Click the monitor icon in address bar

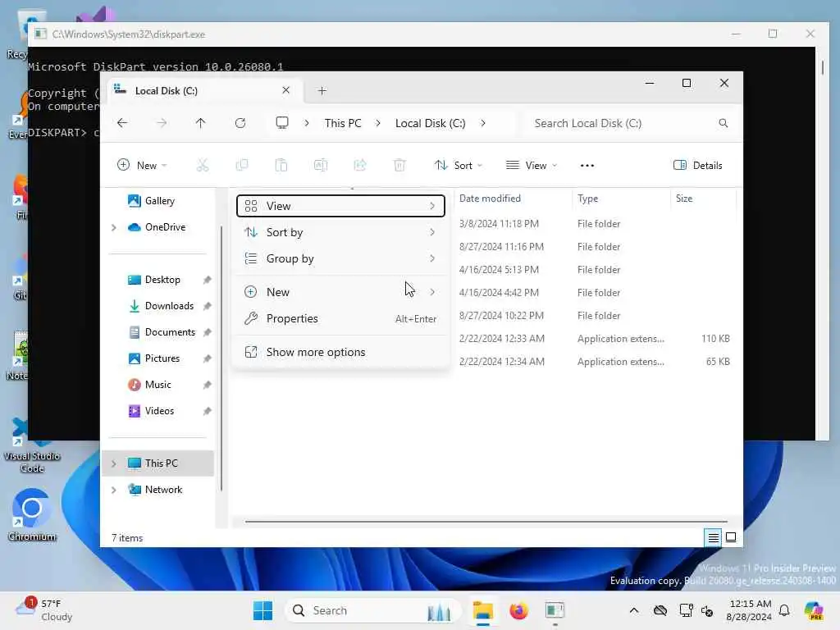[282, 123]
